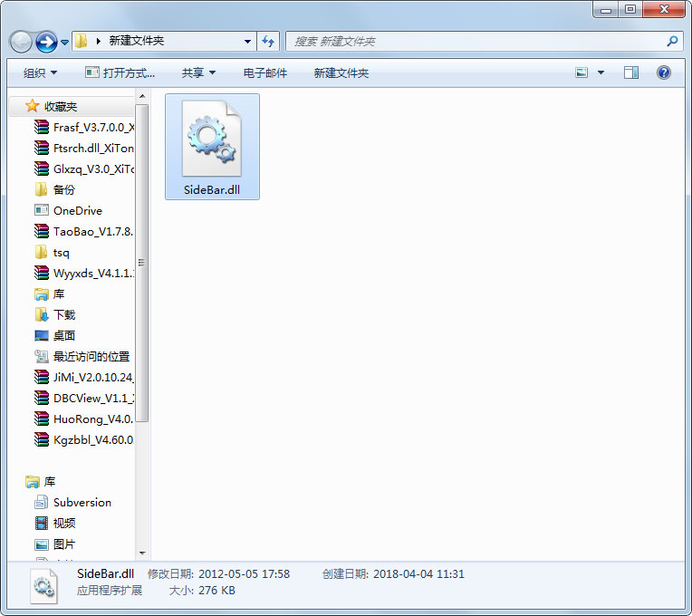Screen dimensions: 692x616
Task: Click the 视频 film strip icon
Action: tap(42, 524)
